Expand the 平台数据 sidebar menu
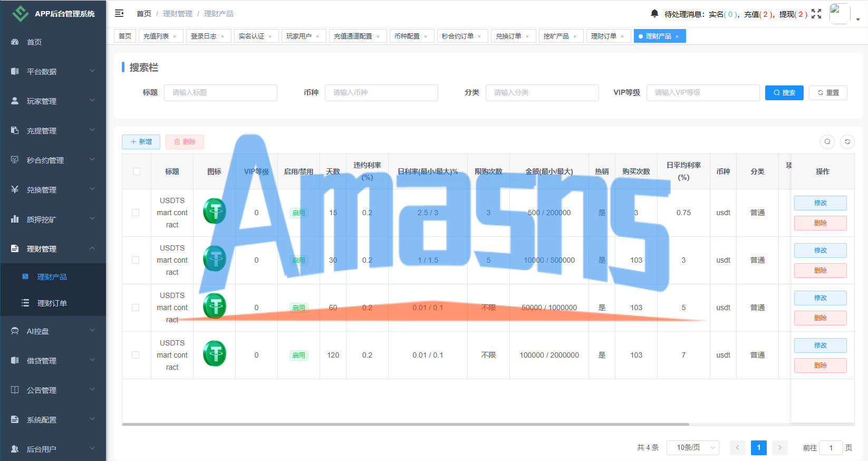 (x=53, y=71)
